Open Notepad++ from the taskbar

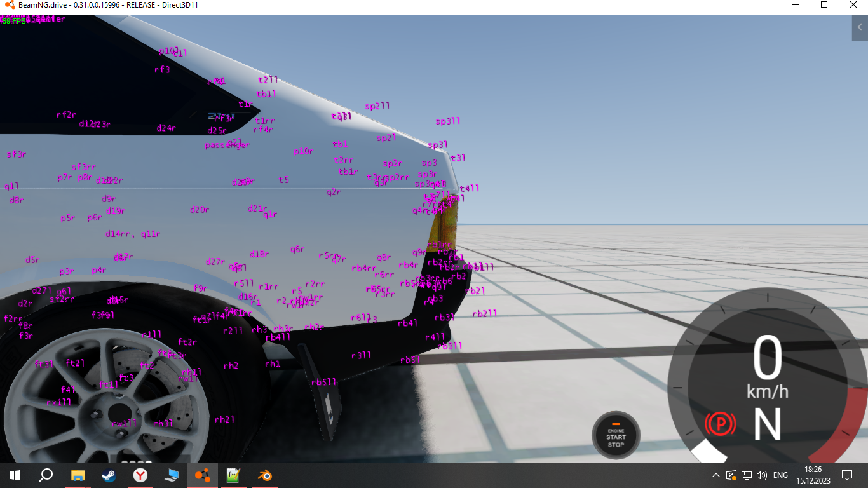tap(233, 475)
